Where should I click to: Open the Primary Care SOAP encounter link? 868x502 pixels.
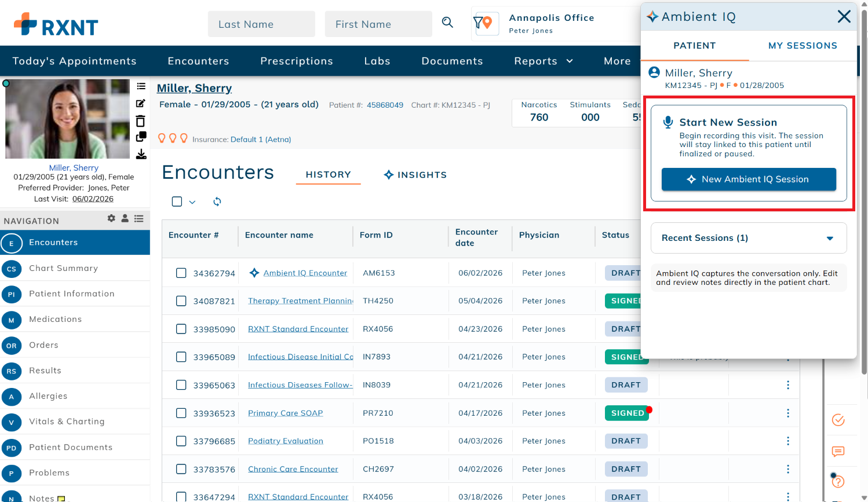coord(286,413)
